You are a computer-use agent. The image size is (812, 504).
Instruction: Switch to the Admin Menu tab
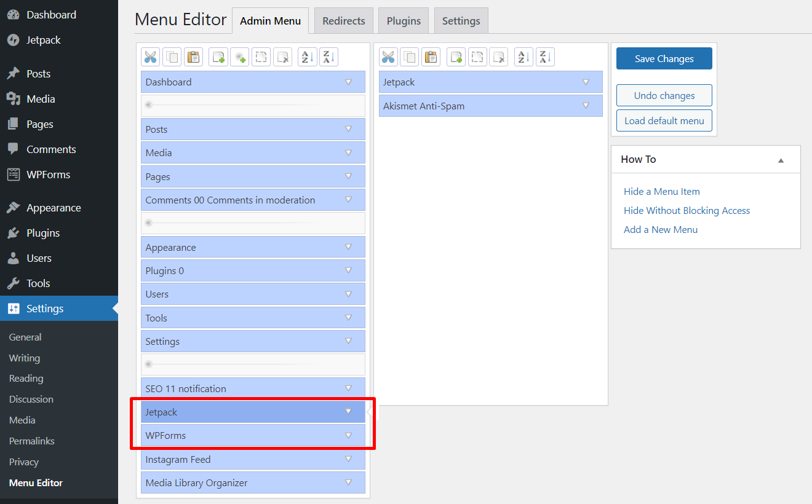[x=270, y=21]
